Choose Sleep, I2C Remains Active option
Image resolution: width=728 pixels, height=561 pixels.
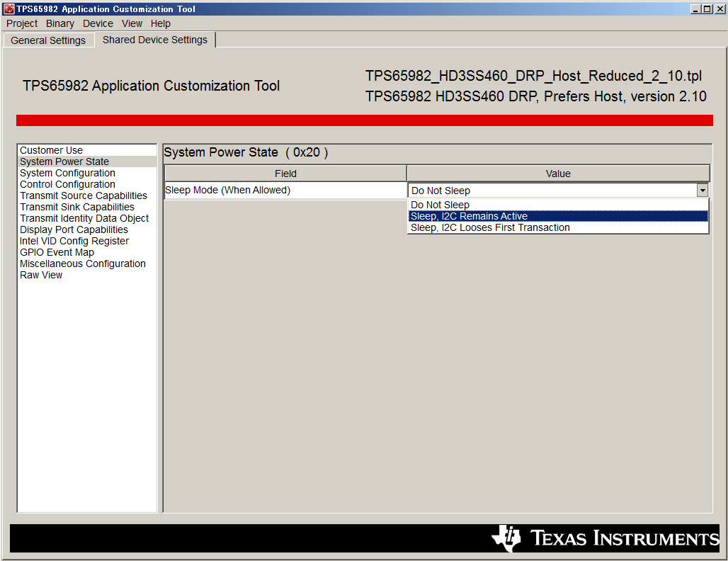pyautogui.click(x=558, y=217)
